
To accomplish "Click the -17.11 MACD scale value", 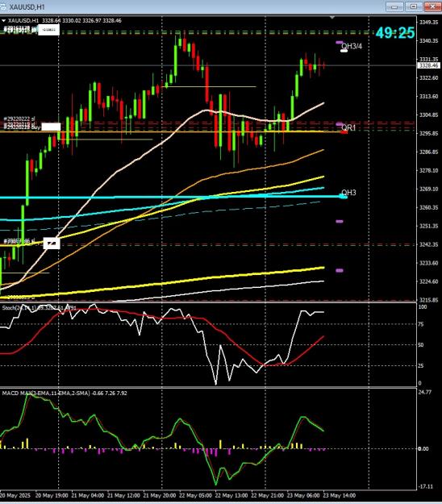I will (426, 486).
